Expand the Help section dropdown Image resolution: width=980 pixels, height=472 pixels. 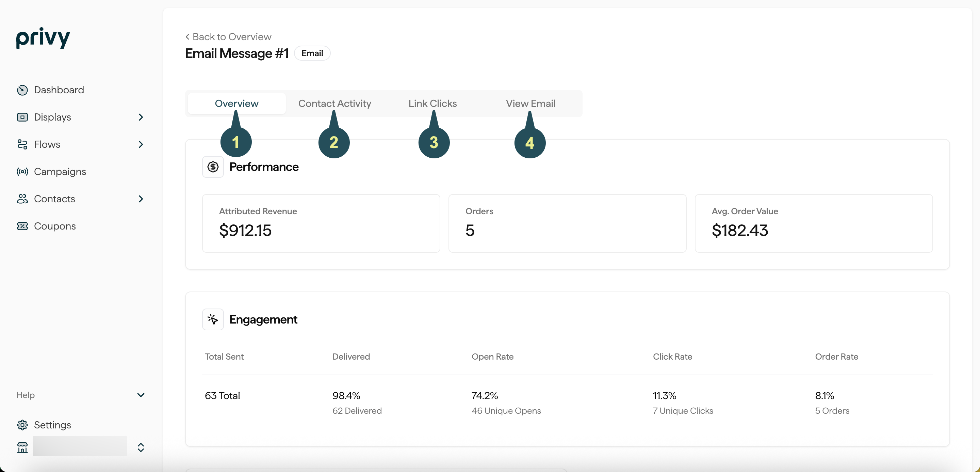(x=141, y=395)
